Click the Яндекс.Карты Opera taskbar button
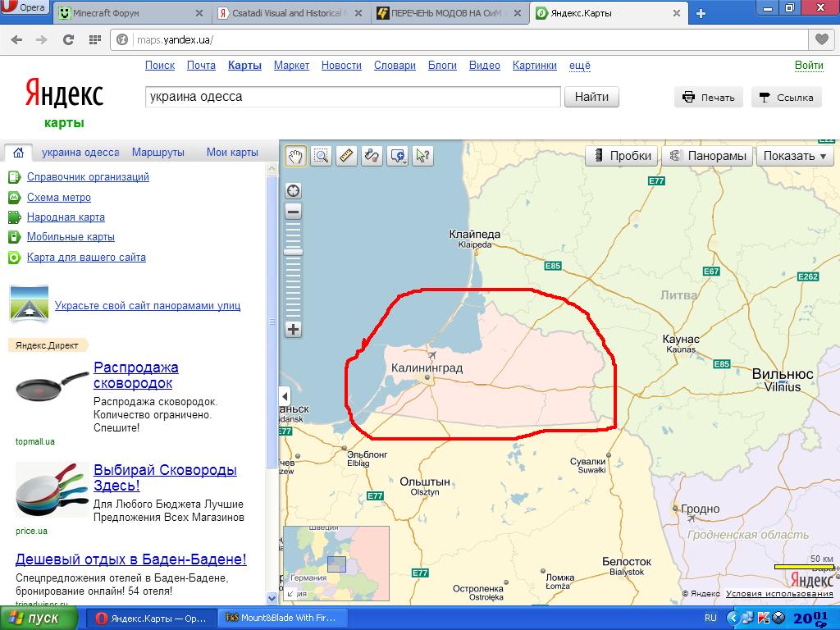 point(152,618)
